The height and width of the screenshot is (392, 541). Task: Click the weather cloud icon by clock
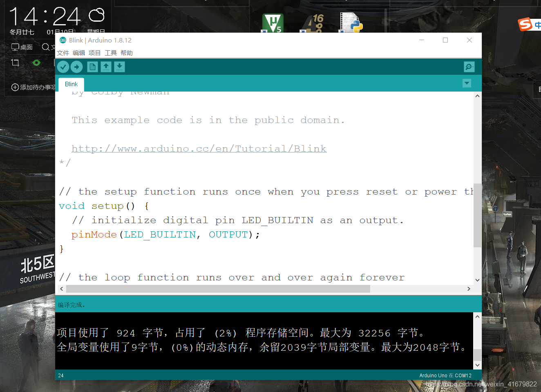97,16
